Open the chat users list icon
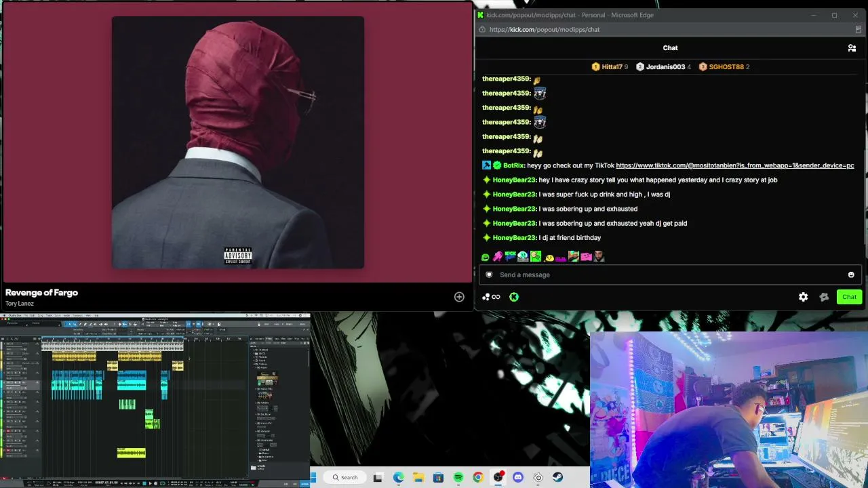This screenshot has height=488, width=868. pos(852,48)
